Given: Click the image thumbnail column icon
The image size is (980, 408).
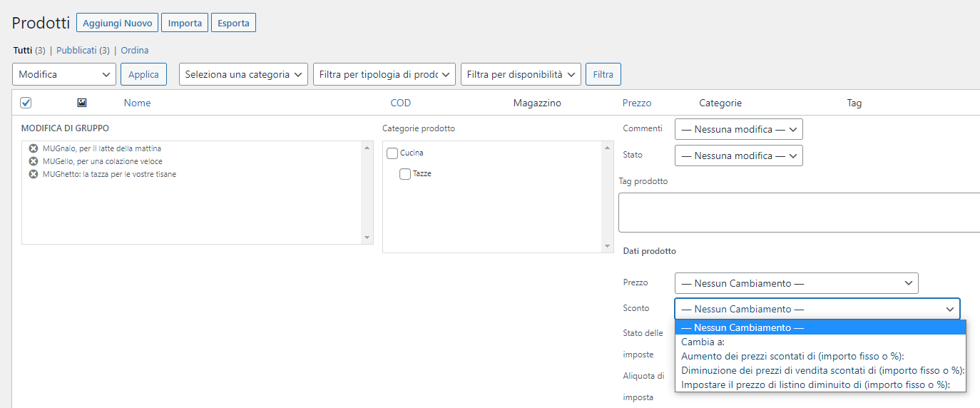Looking at the screenshot, I should pos(82,103).
